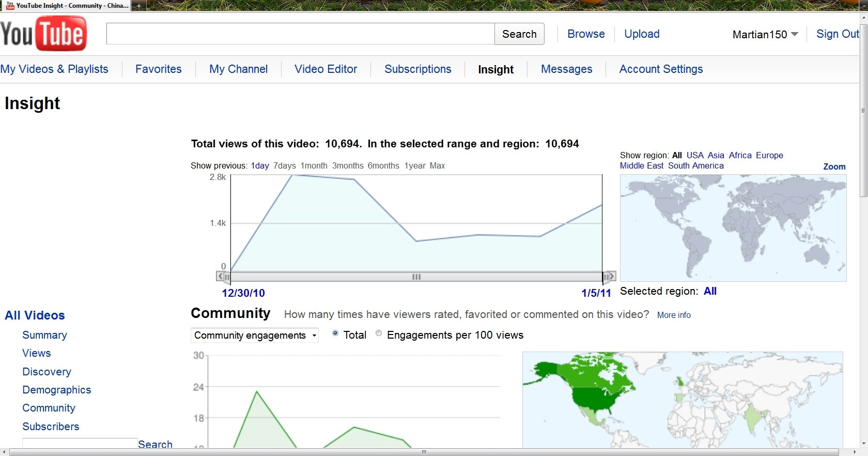Viewport: 868px width, 456px height.
Task: Click the green community engagement map
Action: tap(683, 400)
